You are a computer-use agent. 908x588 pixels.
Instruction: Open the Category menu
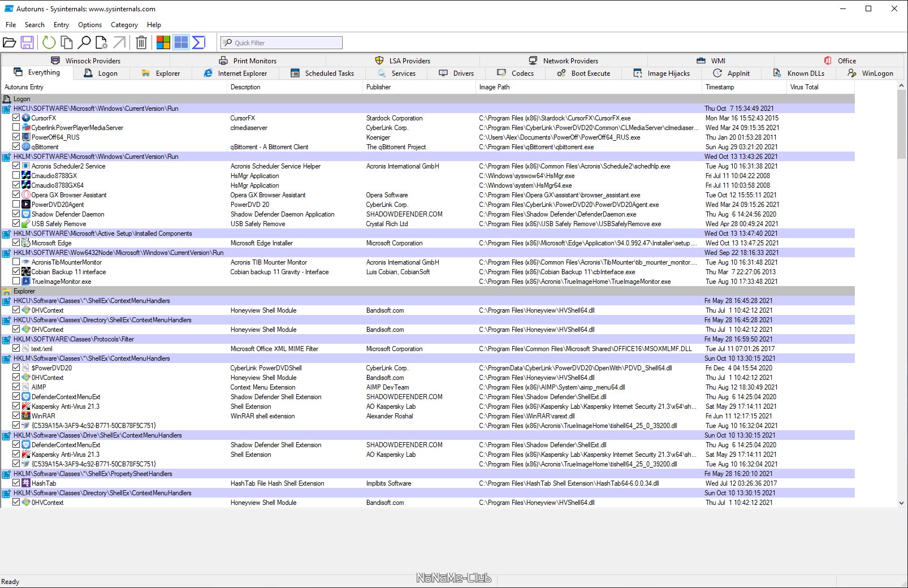pos(124,25)
